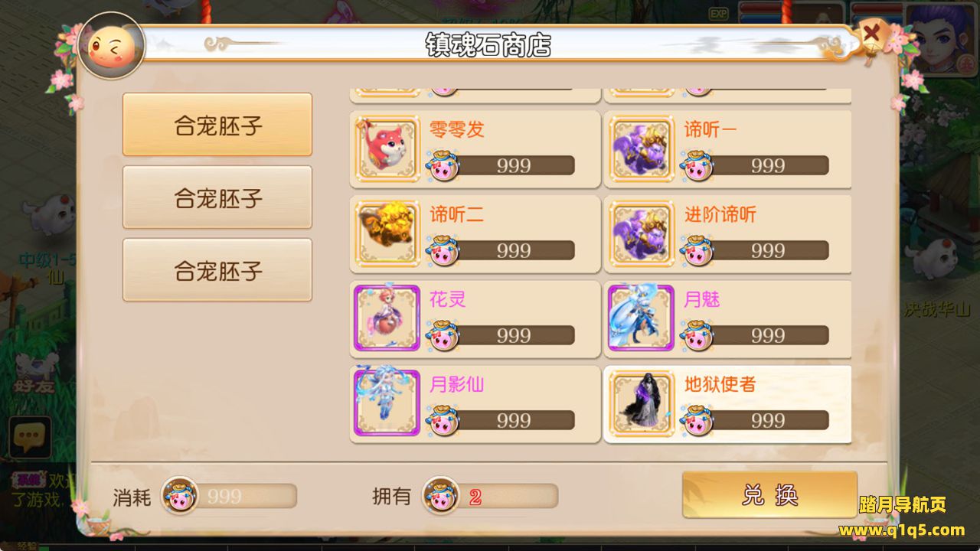Open the third 合宠胚子 category tab
The image size is (980, 551).
coord(217,270)
